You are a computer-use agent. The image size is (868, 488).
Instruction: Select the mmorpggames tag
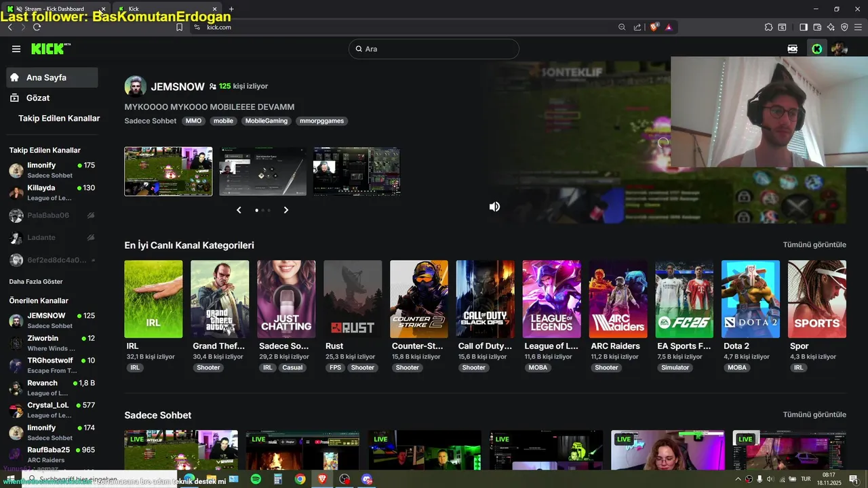point(322,121)
